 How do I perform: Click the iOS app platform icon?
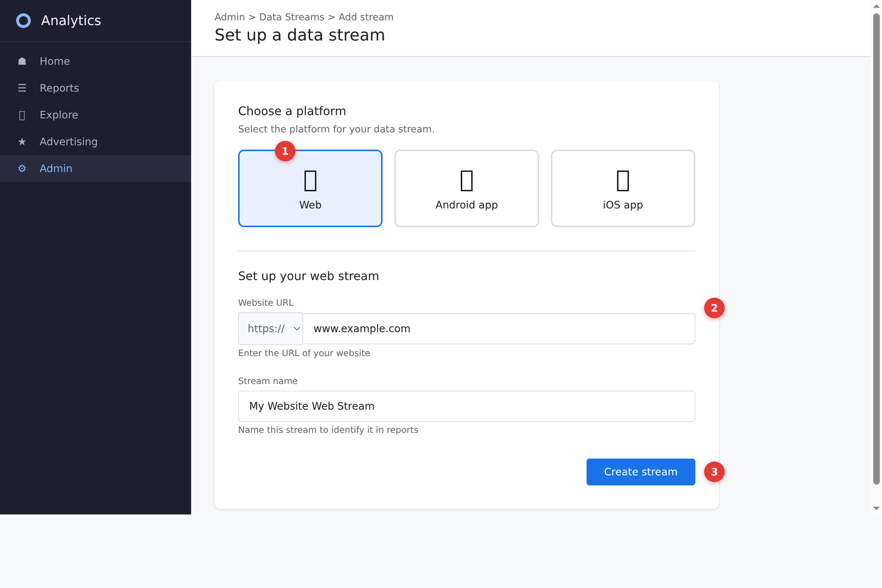pos(622,180)
